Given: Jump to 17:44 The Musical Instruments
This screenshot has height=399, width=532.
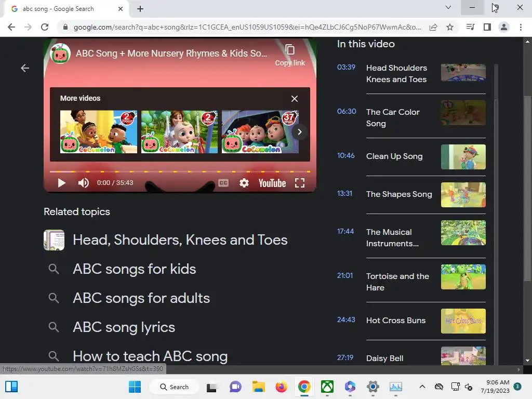Looking at the screenshot, I should point(411,237).
